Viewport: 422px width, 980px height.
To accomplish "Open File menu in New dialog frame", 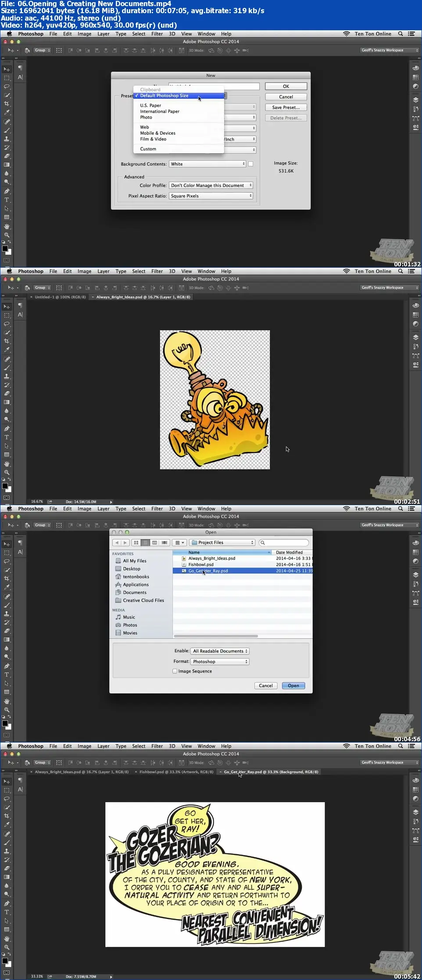I will [x=53, y=34].
